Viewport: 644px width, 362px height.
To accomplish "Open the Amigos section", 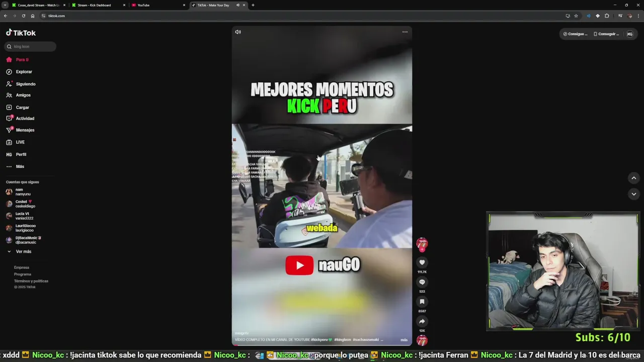I will click(19, 95).
